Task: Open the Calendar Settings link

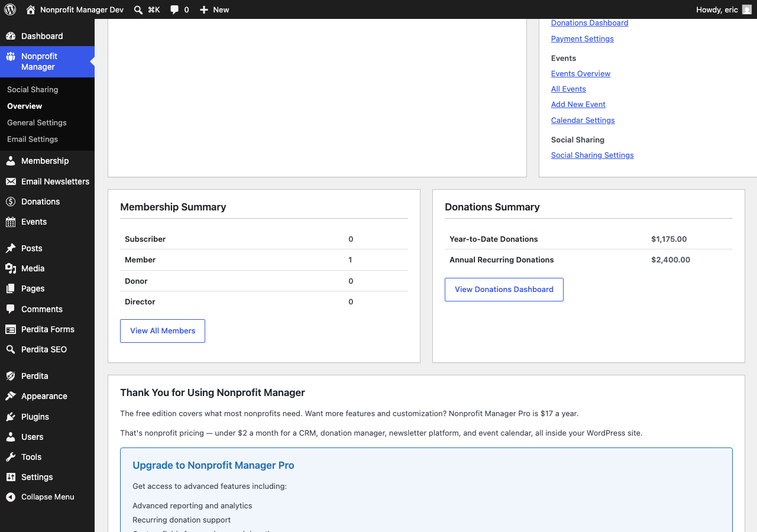Action: (x=583, y=120)
